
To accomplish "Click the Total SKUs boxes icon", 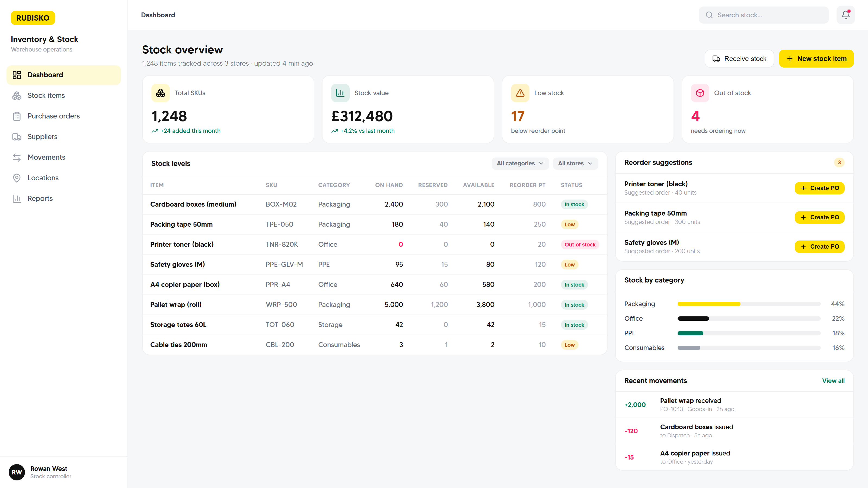I will point(160,93).
